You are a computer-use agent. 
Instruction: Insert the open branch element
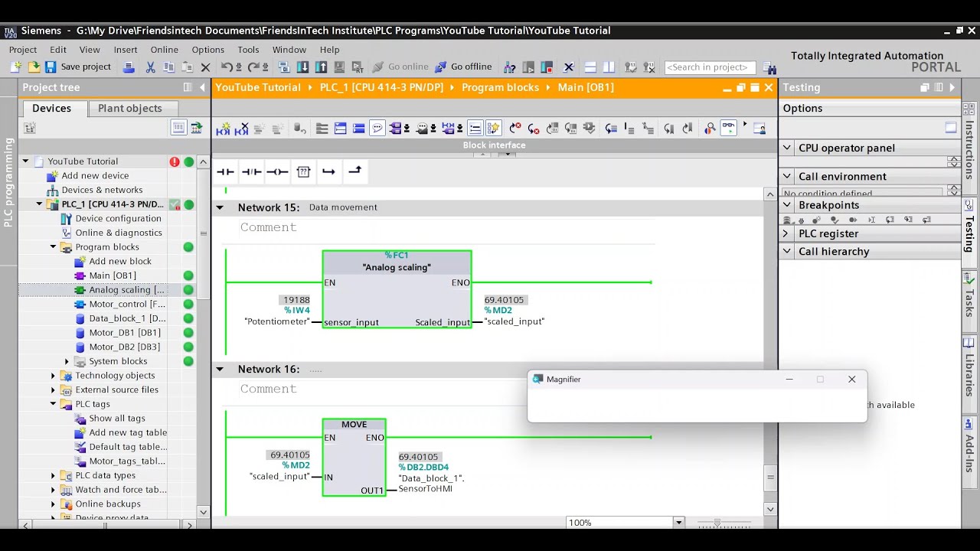(329, 172)
